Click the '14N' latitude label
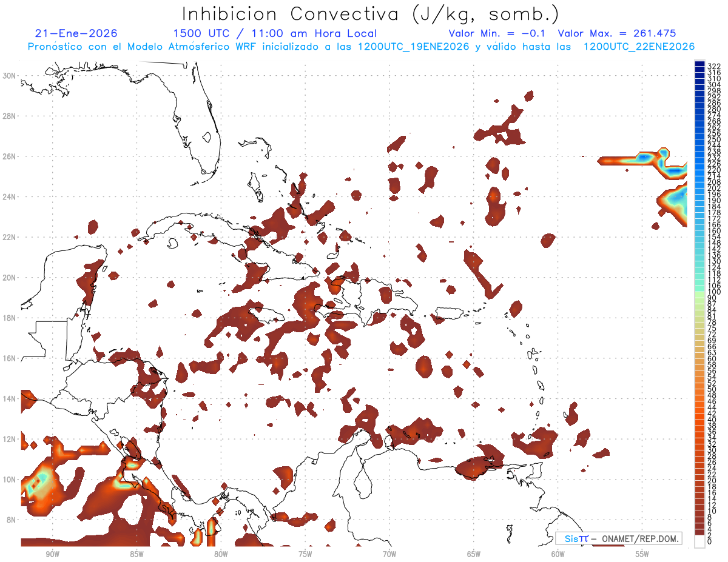This screenshot has width=728, height=562. (x=9, y=398)
